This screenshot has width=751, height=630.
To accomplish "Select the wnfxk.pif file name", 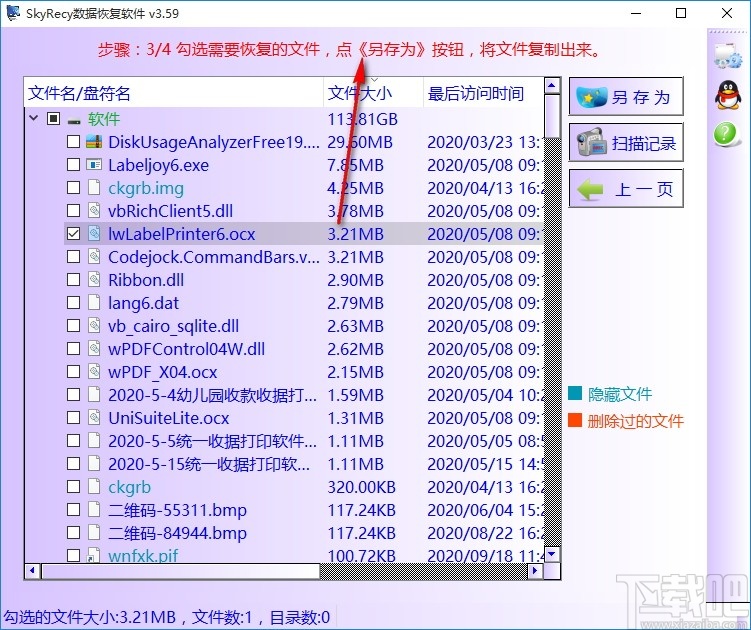I will coord(143,556).
